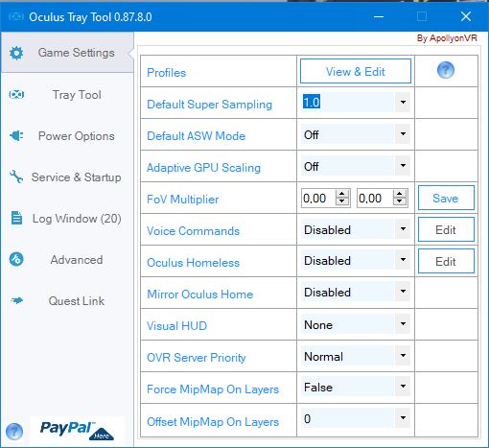This screenshot has height=448, width=489.
Task: Click the Offset MipMap On Layers label
Action: [213, 422]
